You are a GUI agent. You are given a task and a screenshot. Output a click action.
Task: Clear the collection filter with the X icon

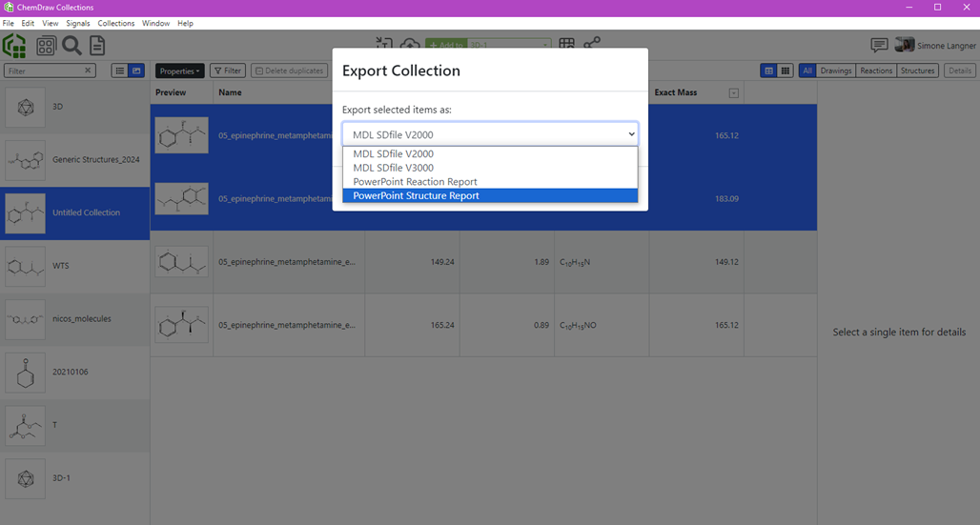coord(88,71)
